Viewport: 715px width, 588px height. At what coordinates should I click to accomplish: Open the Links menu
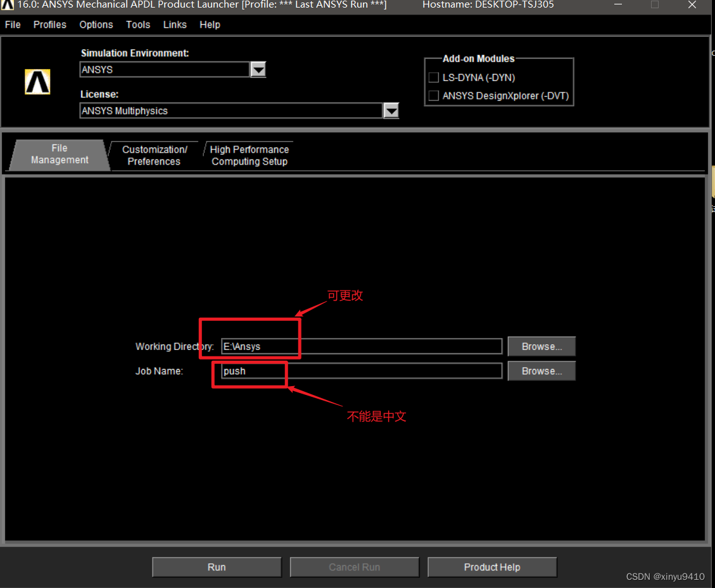[175, 25]
